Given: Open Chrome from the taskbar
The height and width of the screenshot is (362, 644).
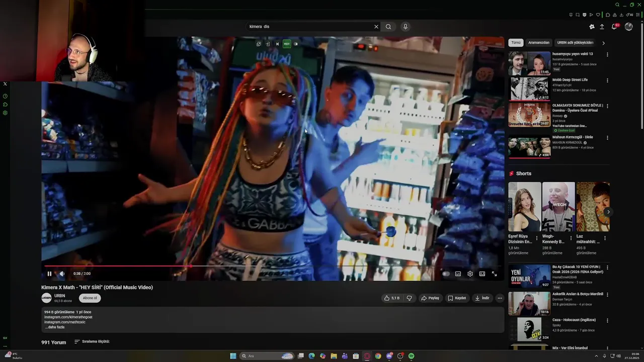Looking at the screenshot, I should tap(378, 356).
